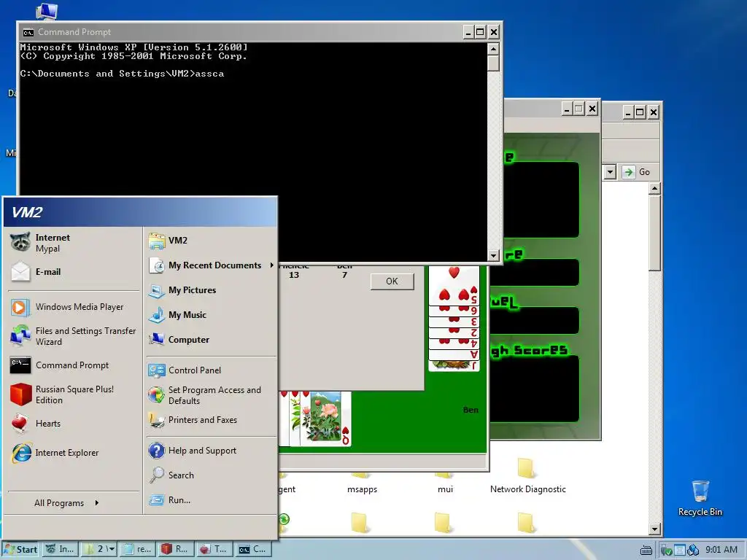This screenshot has width=747, height=560.
Task: Click Explorer window scroll up arrow
Action: (x=654, y=189)
